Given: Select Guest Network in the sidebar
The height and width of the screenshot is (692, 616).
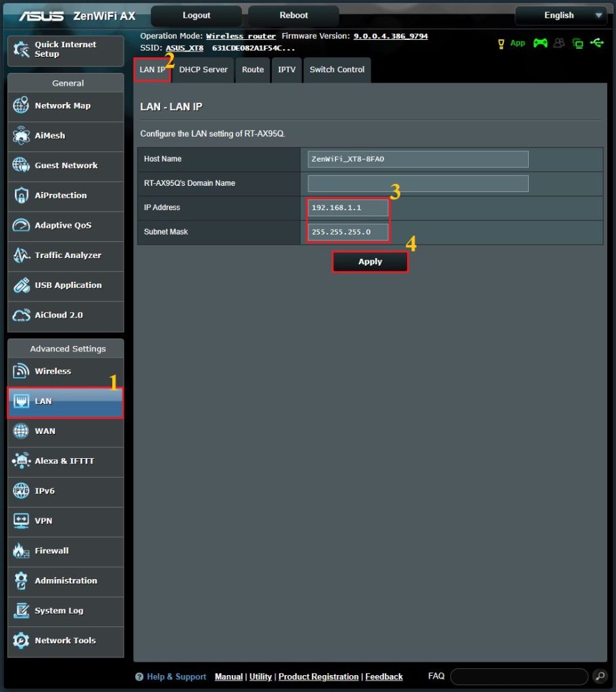Looking at the screenshot, I should pyautogui.click(x=65, y=166).
